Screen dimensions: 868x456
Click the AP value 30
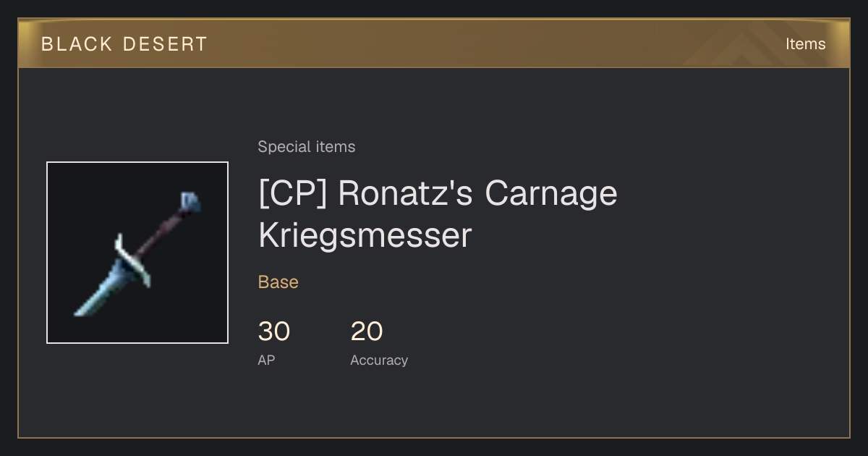click(x=274, y=332)
